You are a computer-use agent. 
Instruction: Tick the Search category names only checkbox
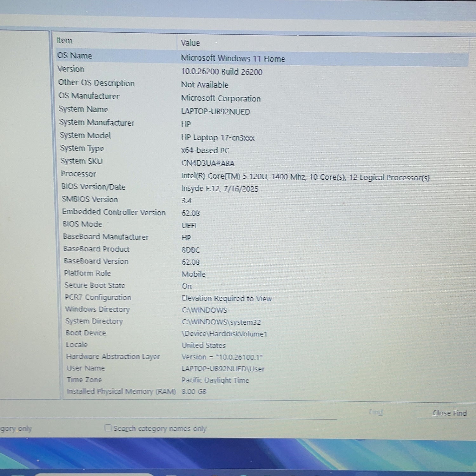click(108, 428)
